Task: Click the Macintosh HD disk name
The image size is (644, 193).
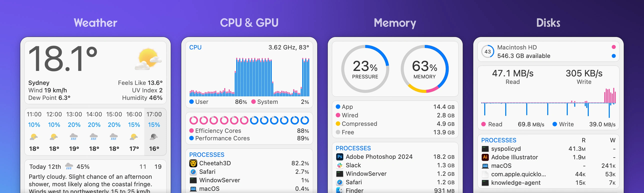Action: click(x=517, y=47)
